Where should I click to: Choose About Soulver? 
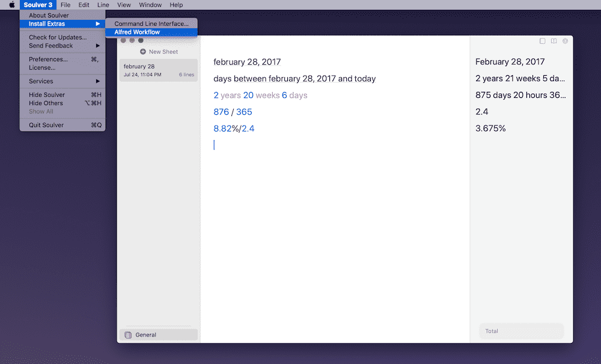pyautogui.click(x=63, y=16)
